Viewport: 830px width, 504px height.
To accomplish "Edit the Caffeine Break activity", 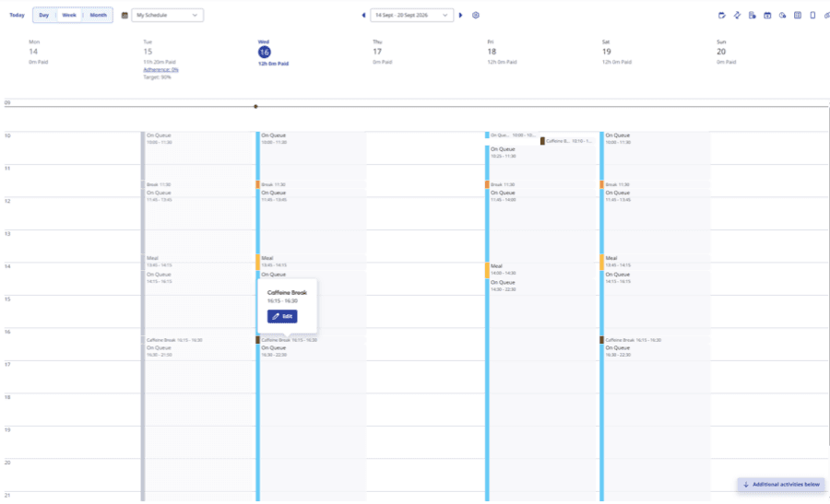I will 282,316.
